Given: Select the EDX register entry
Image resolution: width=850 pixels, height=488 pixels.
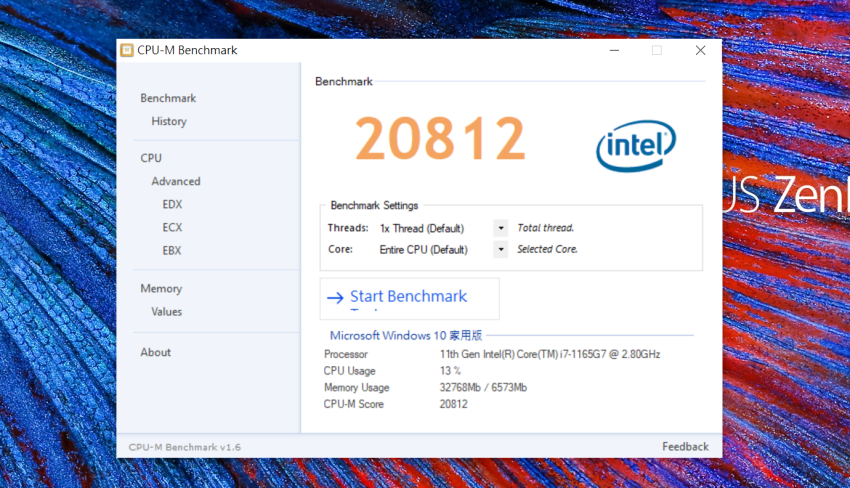Looking at the screenshot, I should (x=172, y=204).
